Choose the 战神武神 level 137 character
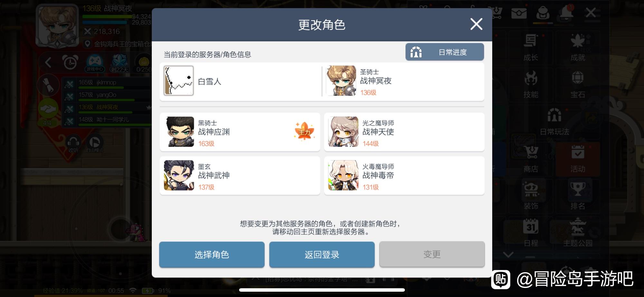The height and width of the screenshot is (297, 644). coord(240,176)
